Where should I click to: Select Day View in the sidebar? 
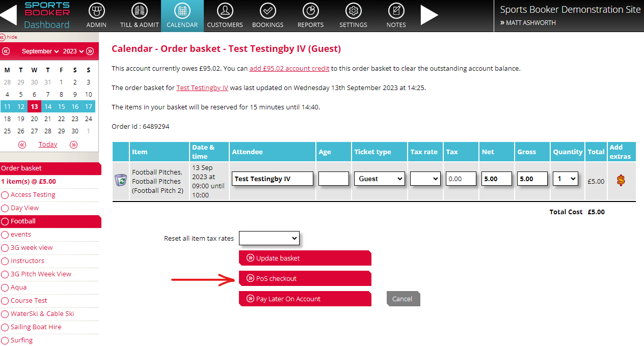click(x=24, y=208)
